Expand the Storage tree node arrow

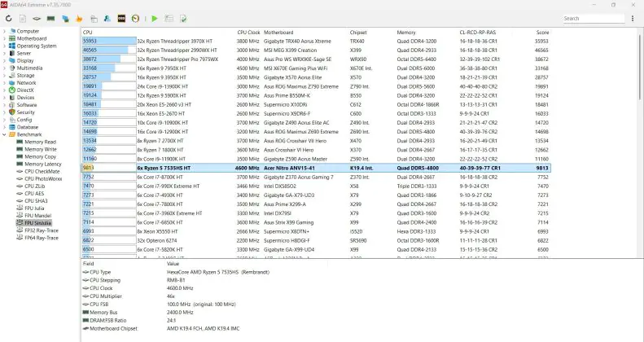(x=5, y=76)
